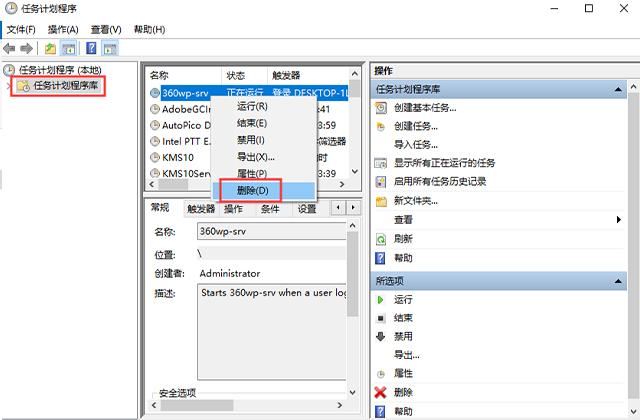This screenshot has width=640, height=420.
Task: Click the 结束 stop action
Action: [x=403, y=318]
